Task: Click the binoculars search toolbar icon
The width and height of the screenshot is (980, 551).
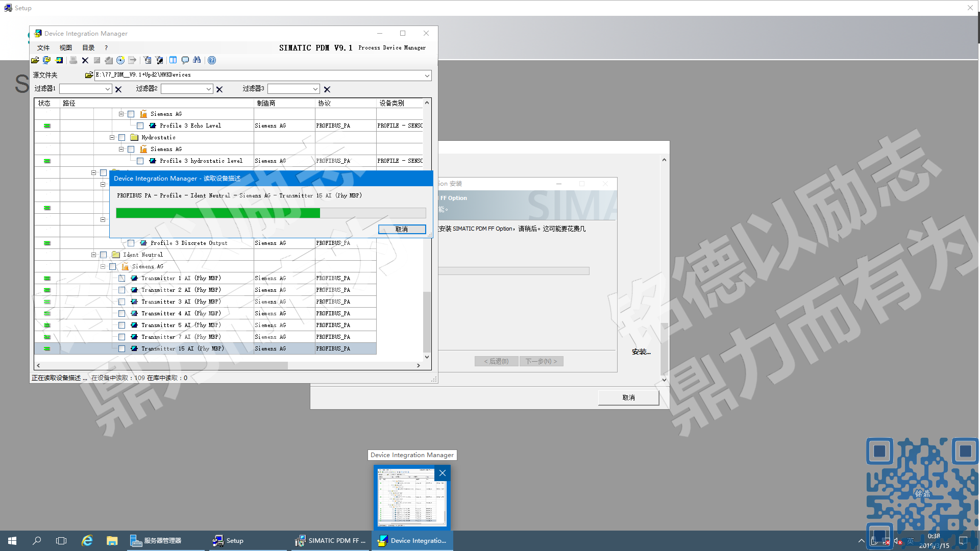Action: [x=197, y=60]
